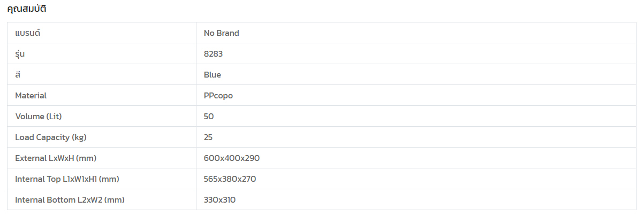Select the No Brand value
The image size is (644, 216).
tap(221, 33)
